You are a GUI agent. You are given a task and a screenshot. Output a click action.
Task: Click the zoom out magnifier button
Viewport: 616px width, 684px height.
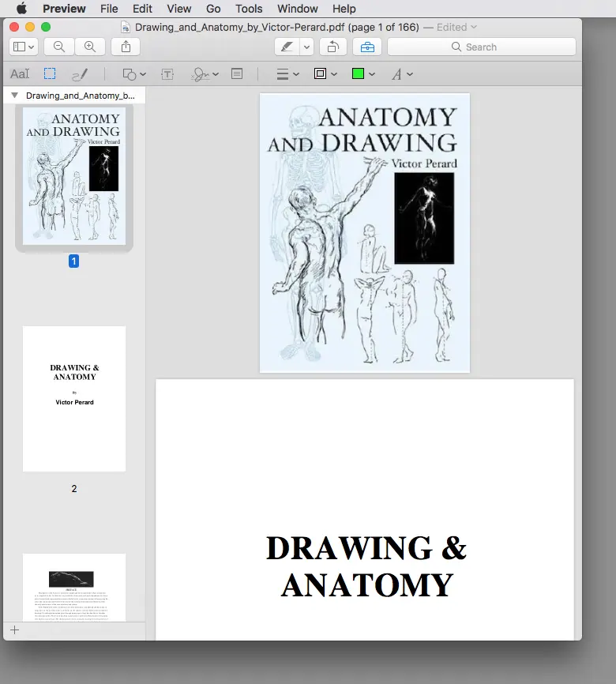coord(59,47)
